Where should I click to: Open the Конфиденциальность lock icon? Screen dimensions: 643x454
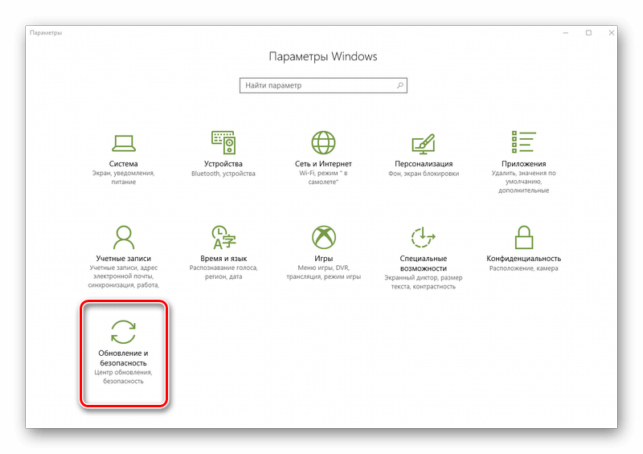click(524, 237)
